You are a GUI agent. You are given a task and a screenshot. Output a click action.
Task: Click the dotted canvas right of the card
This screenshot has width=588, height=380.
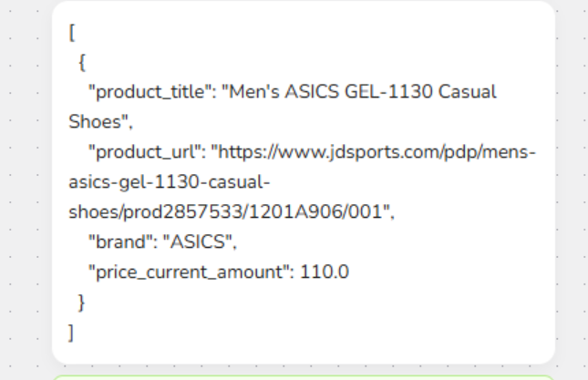572,182
